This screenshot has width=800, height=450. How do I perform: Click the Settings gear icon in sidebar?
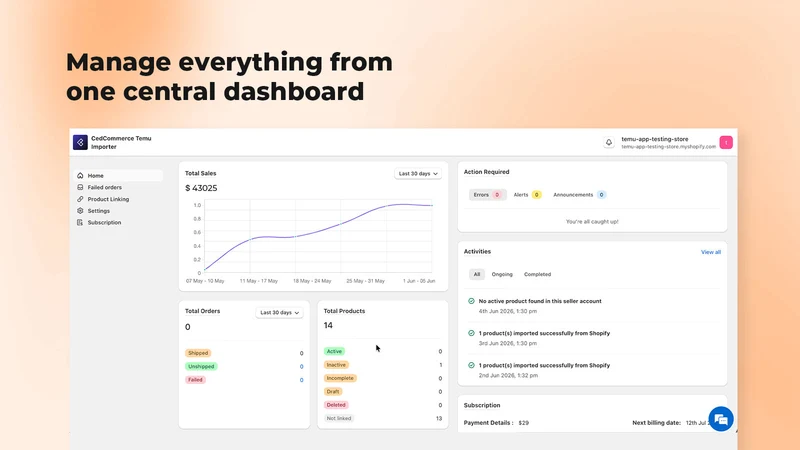click(80, 211)
